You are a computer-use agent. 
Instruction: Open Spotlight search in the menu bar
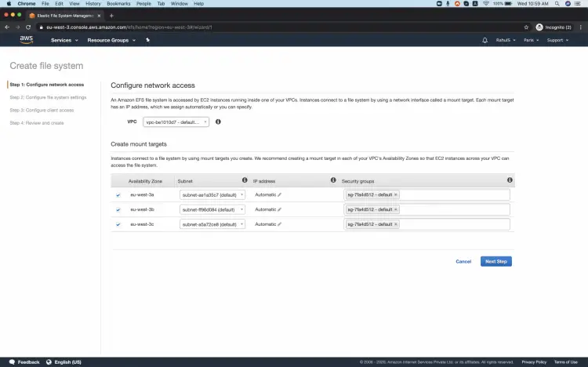(557, 3)
